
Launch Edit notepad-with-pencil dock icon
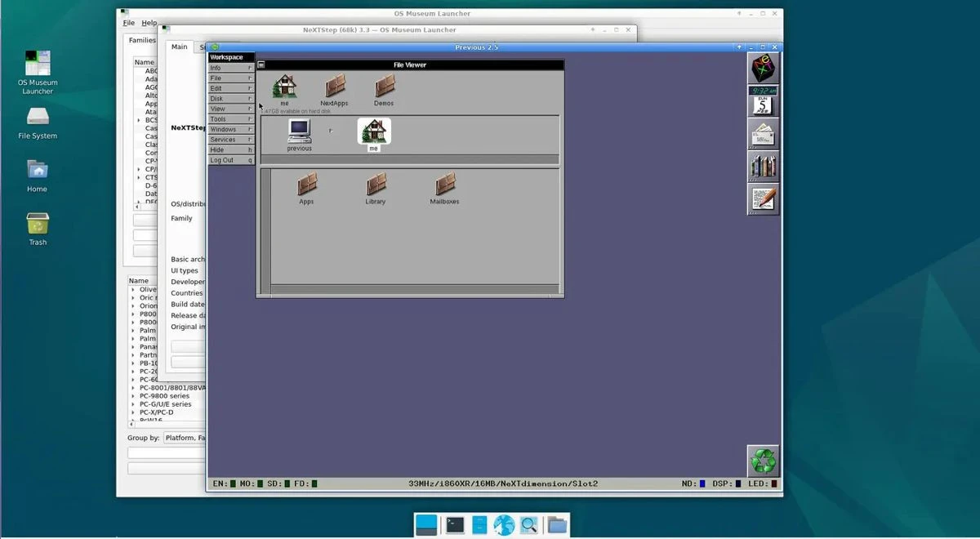click(764, 198)
